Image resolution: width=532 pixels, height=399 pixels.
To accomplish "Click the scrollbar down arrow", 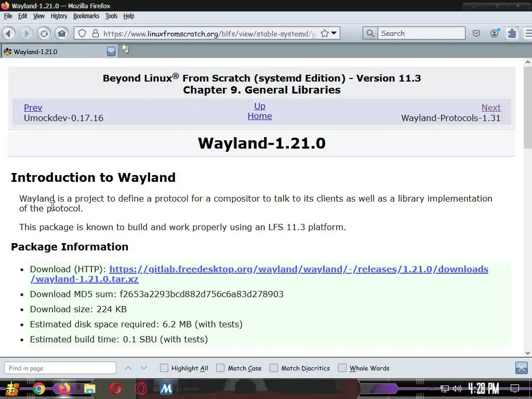I will click(528, 353).
